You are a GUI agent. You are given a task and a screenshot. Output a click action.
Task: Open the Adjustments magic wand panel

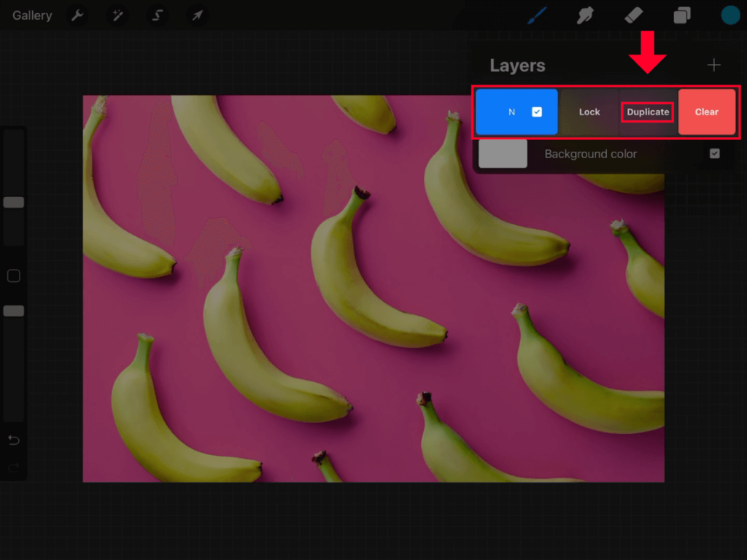(117, 15)
